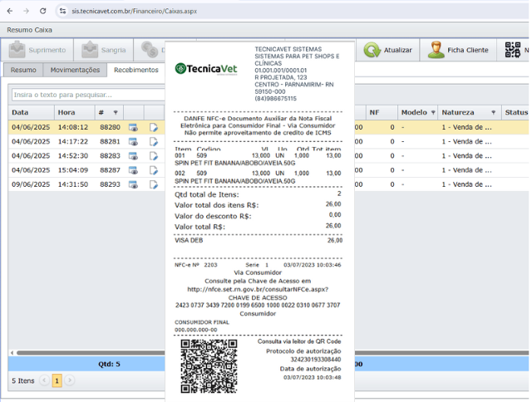Click the green Atualizar refresh icon

coord(372,50)
